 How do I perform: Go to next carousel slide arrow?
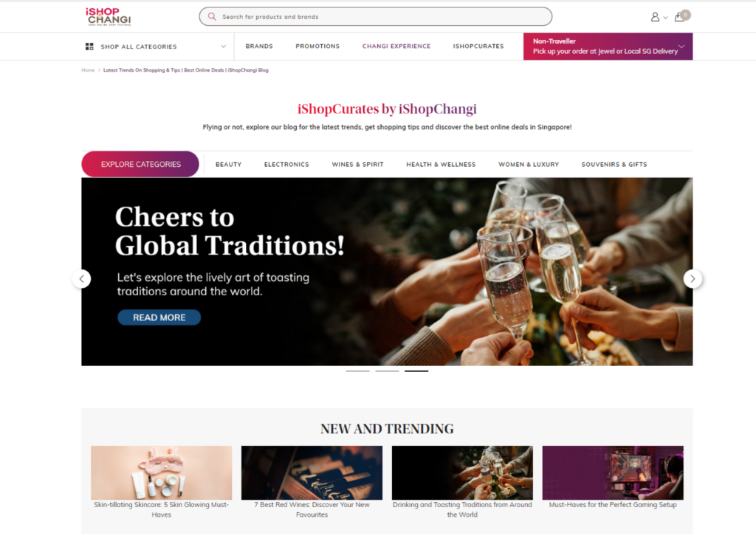click(693, 278)
